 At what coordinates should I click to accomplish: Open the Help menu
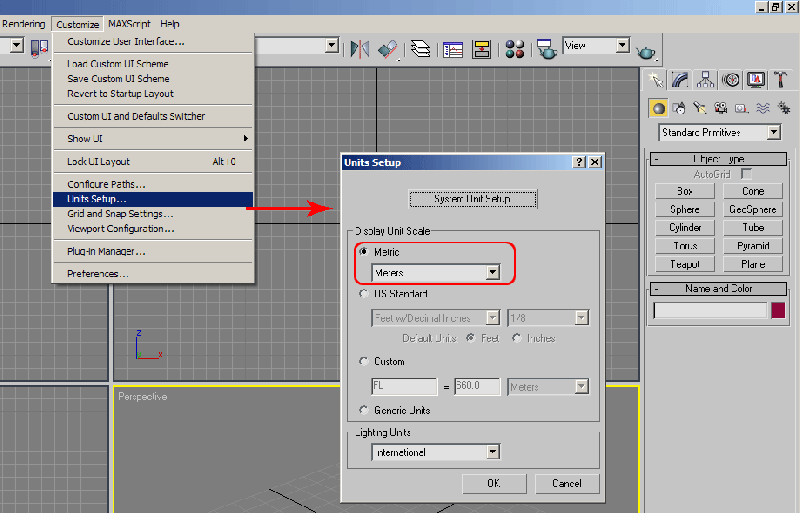(x=169, y=24)
